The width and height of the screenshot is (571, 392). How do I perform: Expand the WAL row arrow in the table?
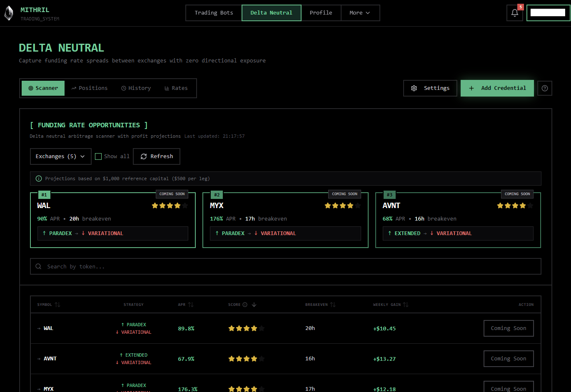point(38,328)
